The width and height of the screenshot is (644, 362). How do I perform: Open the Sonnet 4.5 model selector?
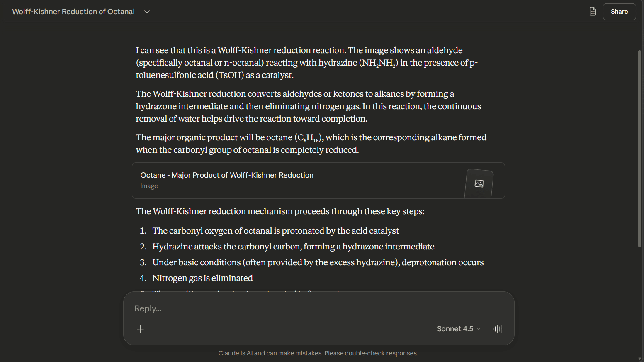pos(459,329)
